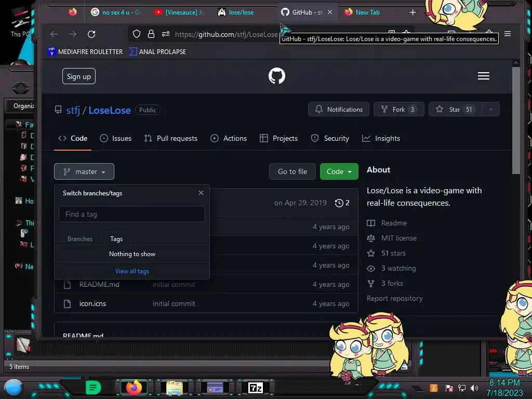Launch Firefox from the taskbar
532x399 pixels.
(x=134, y=388)
